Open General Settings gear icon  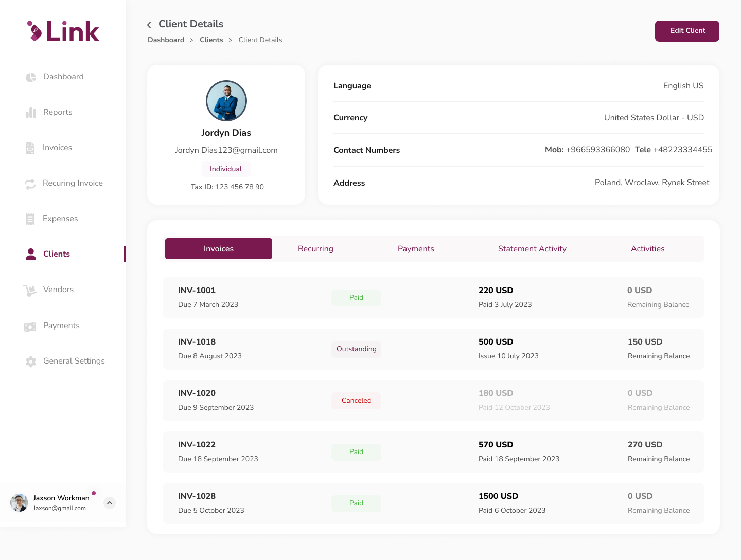tap(31, 362)
